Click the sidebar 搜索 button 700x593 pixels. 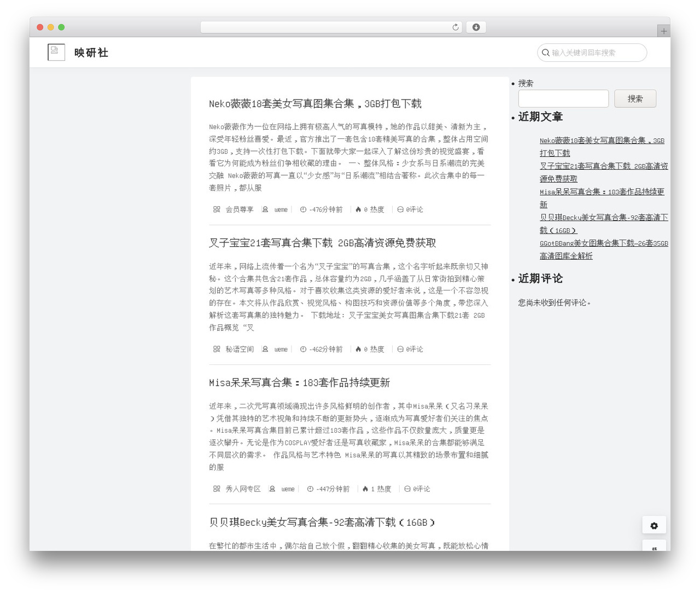point(635,98)
